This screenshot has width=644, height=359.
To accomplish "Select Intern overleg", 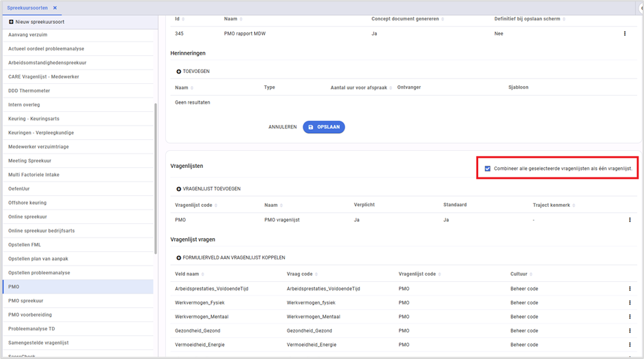I will coord(78,104).
